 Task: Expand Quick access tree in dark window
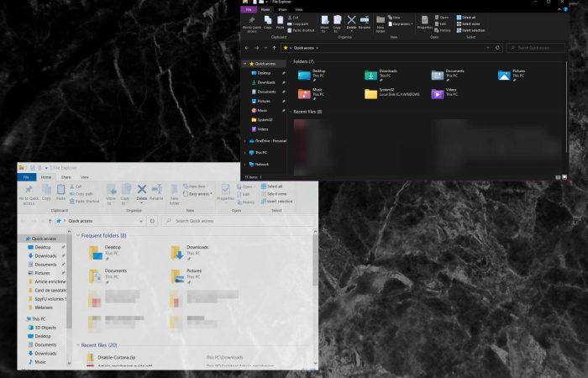[245, 64]
